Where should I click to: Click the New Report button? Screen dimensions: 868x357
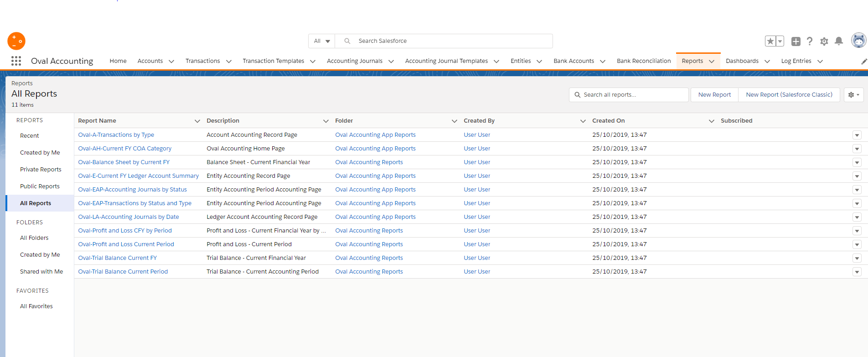[x=714, y=95]
